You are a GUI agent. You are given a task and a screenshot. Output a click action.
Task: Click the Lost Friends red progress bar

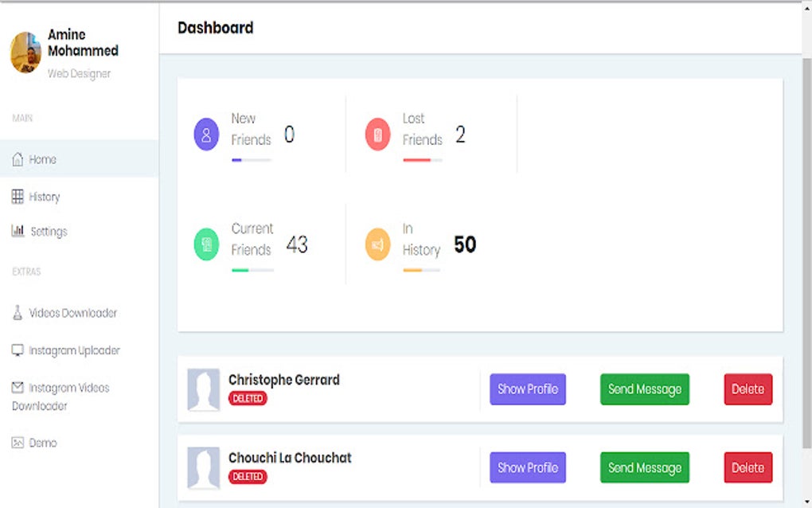422,160
